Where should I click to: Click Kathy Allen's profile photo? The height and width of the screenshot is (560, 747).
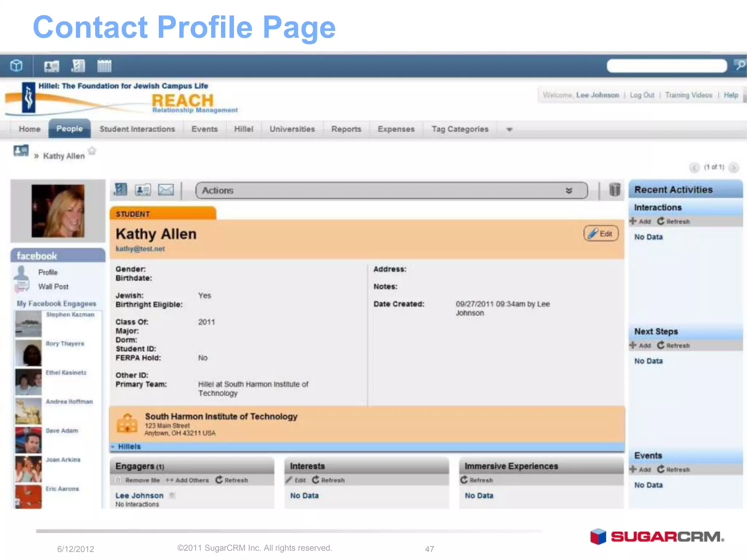(x=58, y=211)
